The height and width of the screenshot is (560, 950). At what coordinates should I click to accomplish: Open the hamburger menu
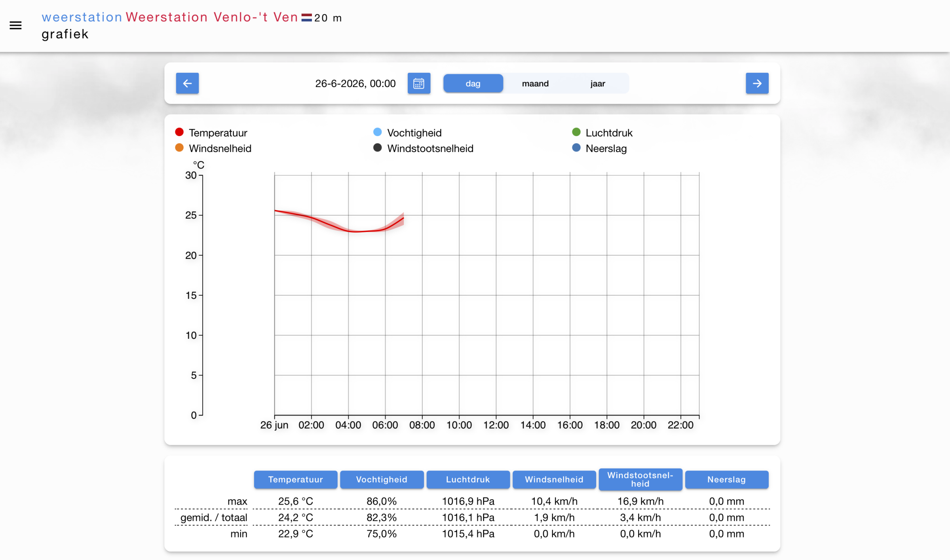click(15, 26)
